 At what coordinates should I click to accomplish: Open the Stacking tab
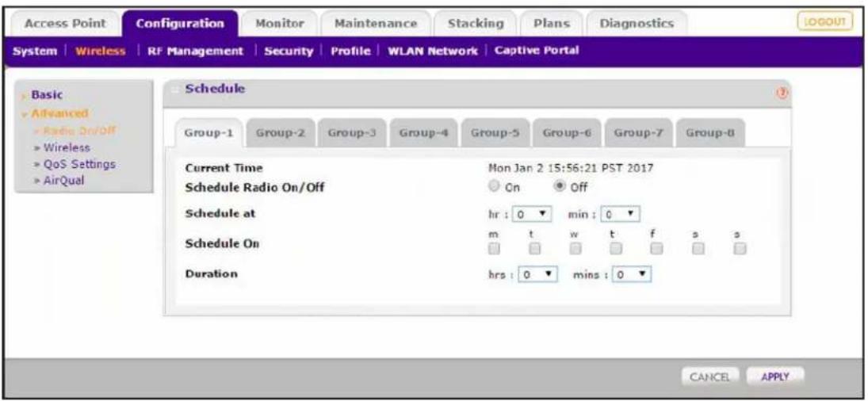(476, 24)
